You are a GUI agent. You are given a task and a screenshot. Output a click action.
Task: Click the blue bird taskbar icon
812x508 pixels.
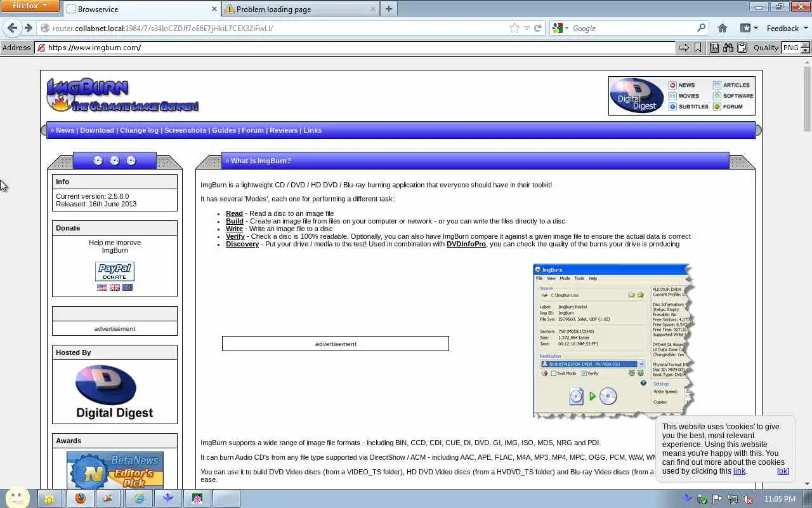168,498
